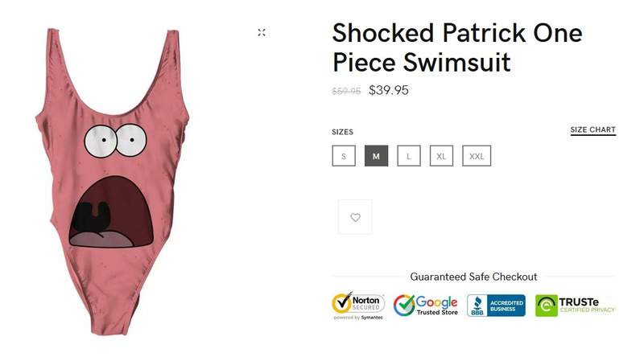
Task: Select size S
Action: 344,156
